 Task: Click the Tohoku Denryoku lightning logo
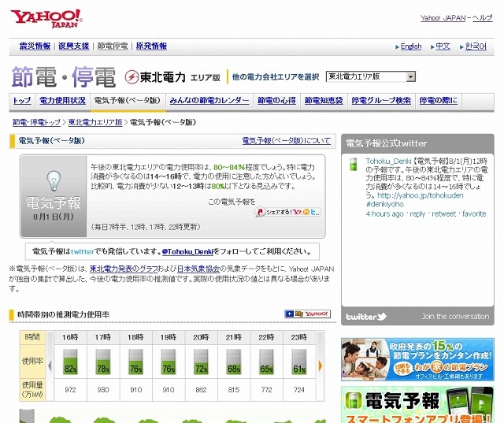pos(132,77)
